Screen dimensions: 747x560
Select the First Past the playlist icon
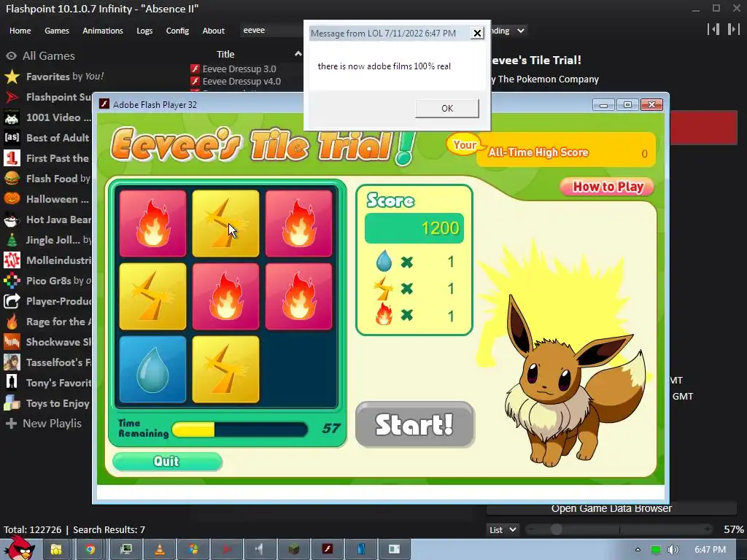tap(12, 158)
